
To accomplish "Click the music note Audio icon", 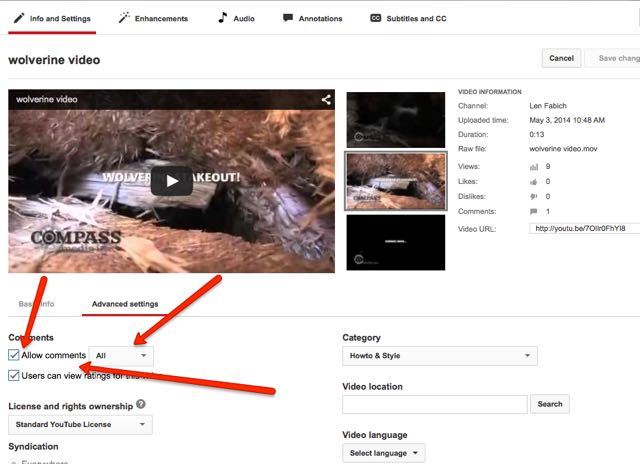I will point(222,18).
